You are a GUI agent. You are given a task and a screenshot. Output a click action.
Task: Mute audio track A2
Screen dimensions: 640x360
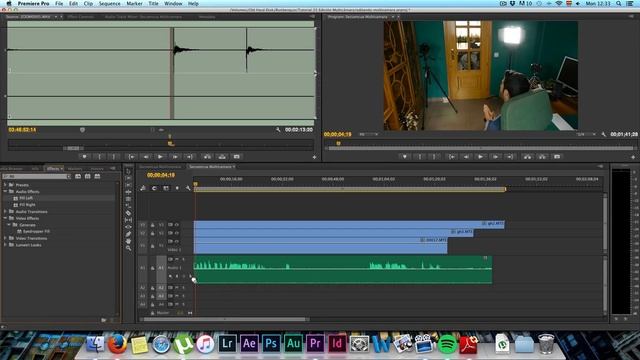pyautogui.click(x=177, y=288)
